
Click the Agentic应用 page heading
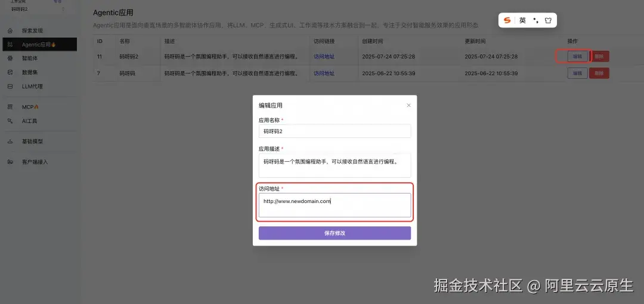point(113,13)
